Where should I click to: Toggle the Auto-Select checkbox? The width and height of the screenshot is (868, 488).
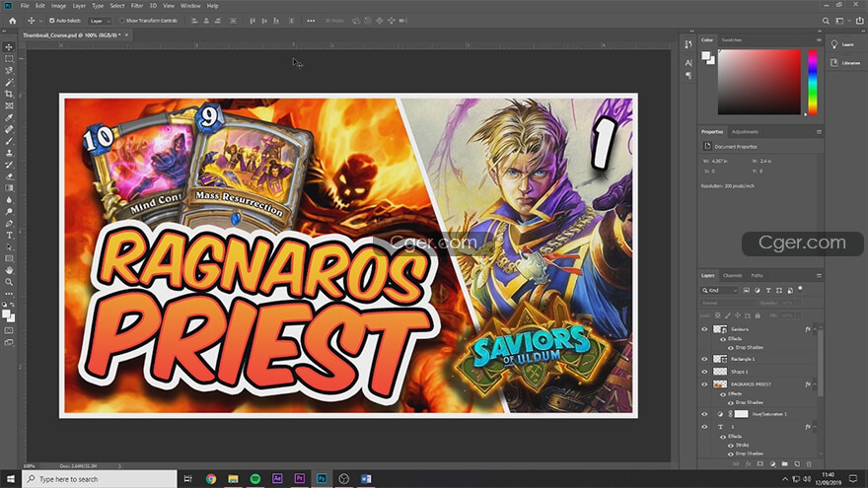click(x=52, y=21)
